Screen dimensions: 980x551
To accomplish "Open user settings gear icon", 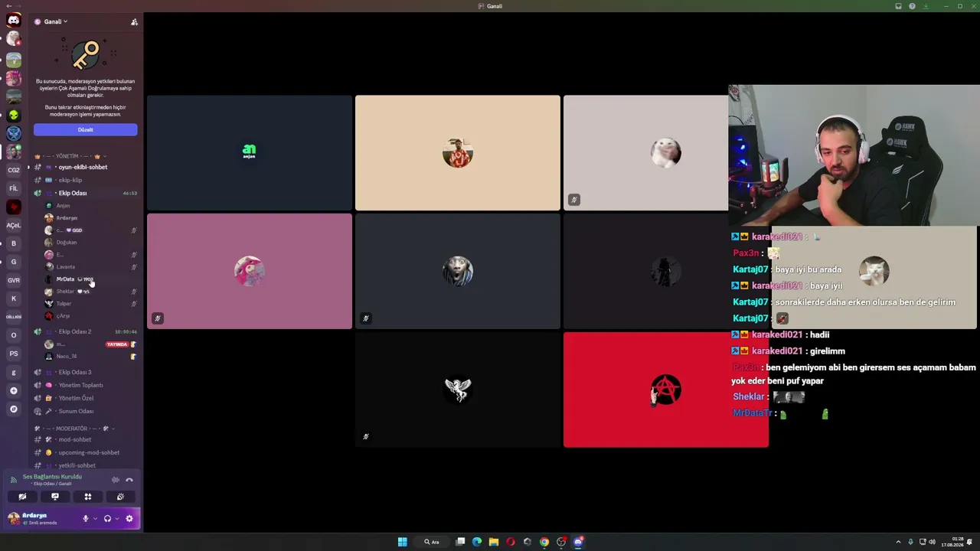I will 129,519.
